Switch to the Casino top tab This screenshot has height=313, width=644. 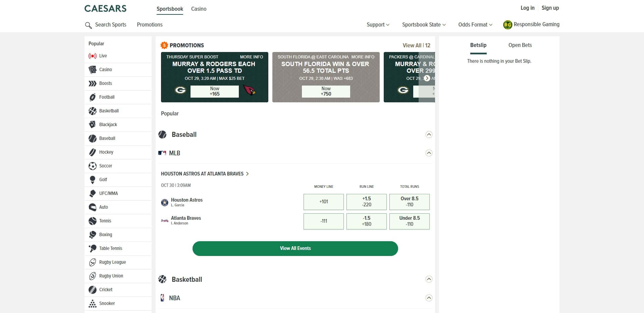[x=199, y=9]
